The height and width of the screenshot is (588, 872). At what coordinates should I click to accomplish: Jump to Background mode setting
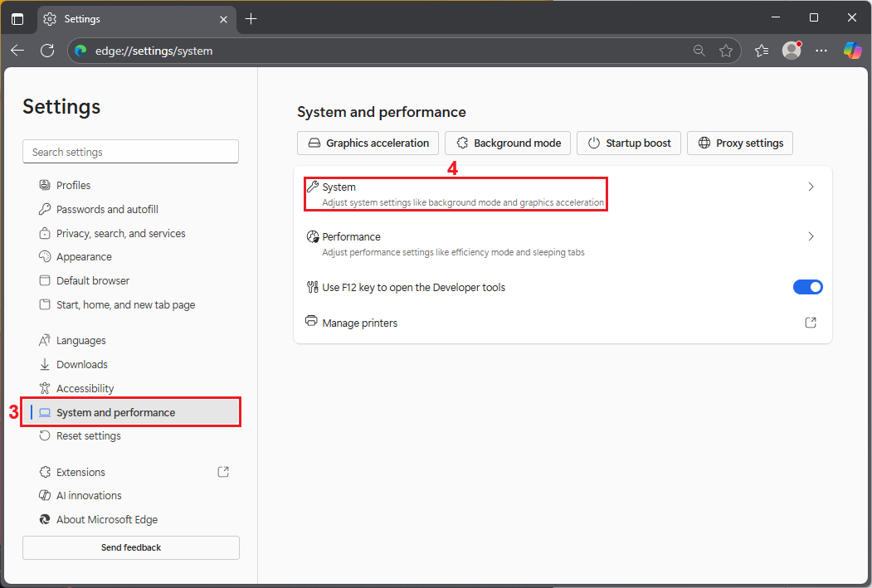pyautogui.click(x=508, y=143)
